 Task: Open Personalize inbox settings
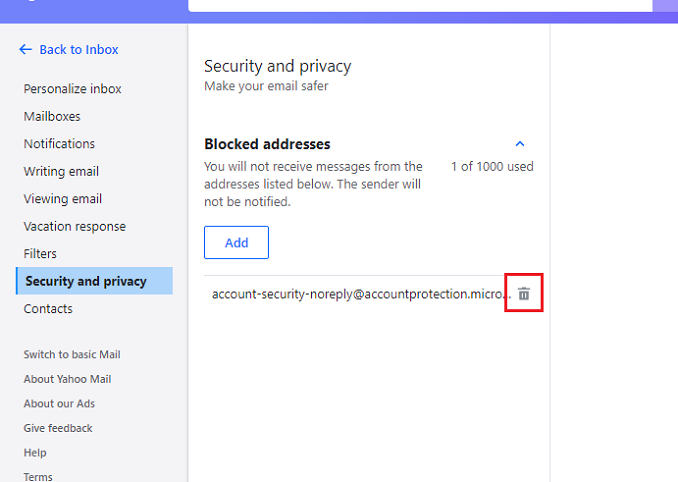(x=72, y=89)
